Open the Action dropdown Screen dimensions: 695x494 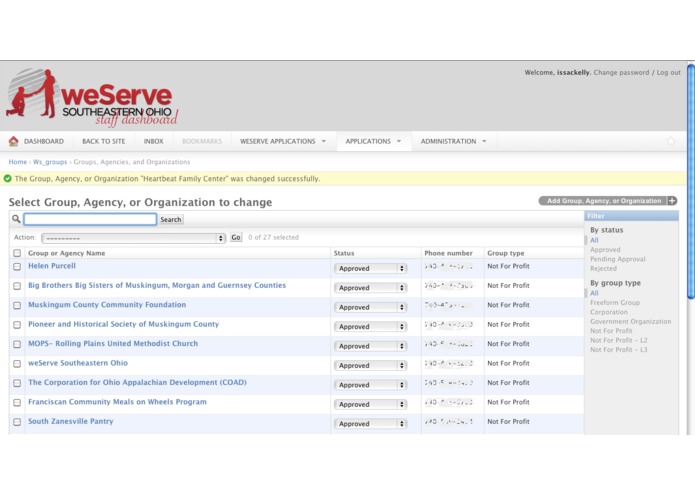pos(133,238)
